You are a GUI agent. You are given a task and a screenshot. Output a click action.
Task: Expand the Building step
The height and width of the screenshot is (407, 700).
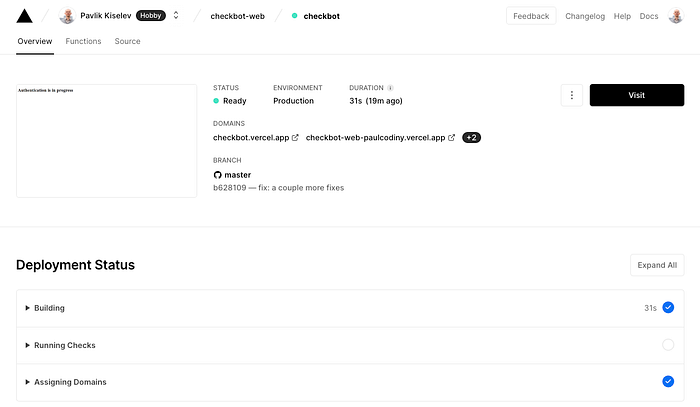tap(350, 308)
